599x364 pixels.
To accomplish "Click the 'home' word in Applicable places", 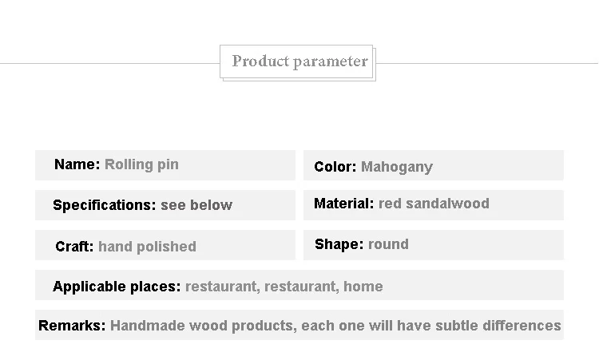I will [363, 287].
